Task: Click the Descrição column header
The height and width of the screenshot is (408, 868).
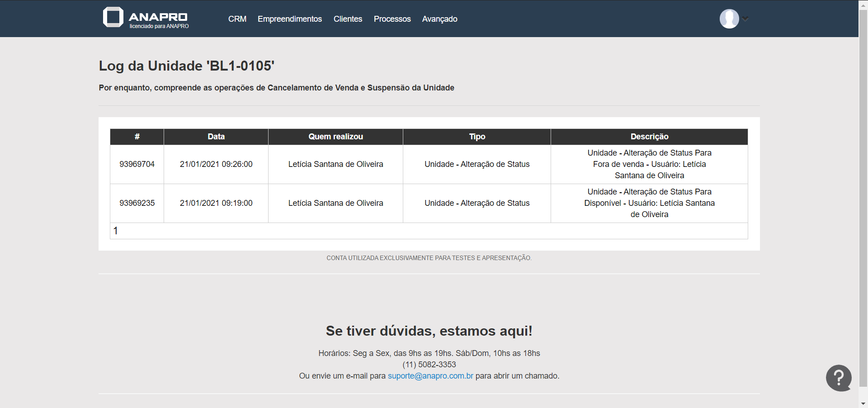Action: [x=649, y=137]
